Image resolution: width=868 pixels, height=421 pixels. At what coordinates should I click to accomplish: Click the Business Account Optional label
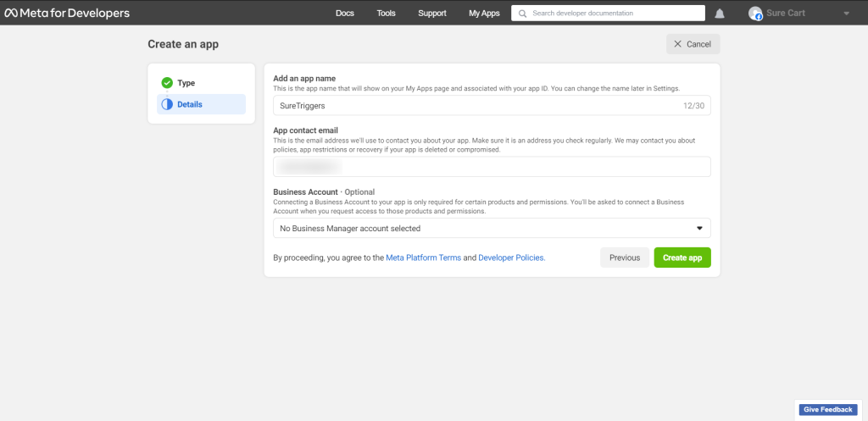click(x=324, y=192)
